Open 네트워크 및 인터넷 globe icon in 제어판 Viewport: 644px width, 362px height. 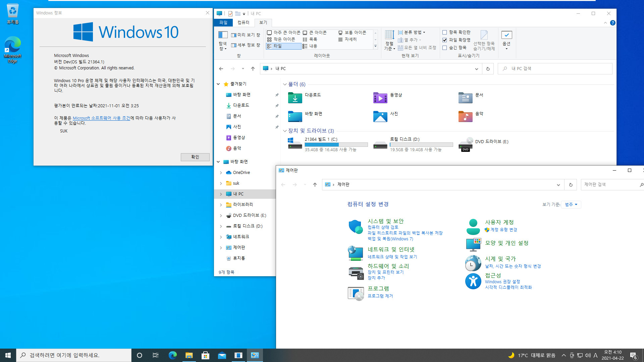point(356,253)
